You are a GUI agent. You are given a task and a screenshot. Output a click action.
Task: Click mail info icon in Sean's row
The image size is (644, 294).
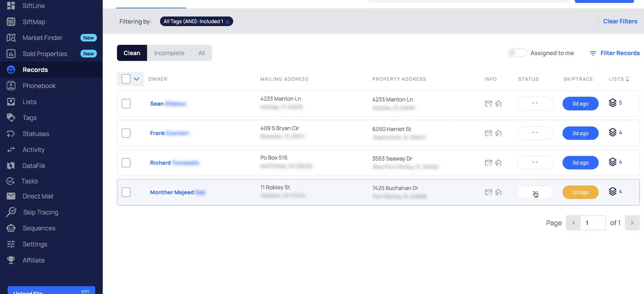pos(488,104)
